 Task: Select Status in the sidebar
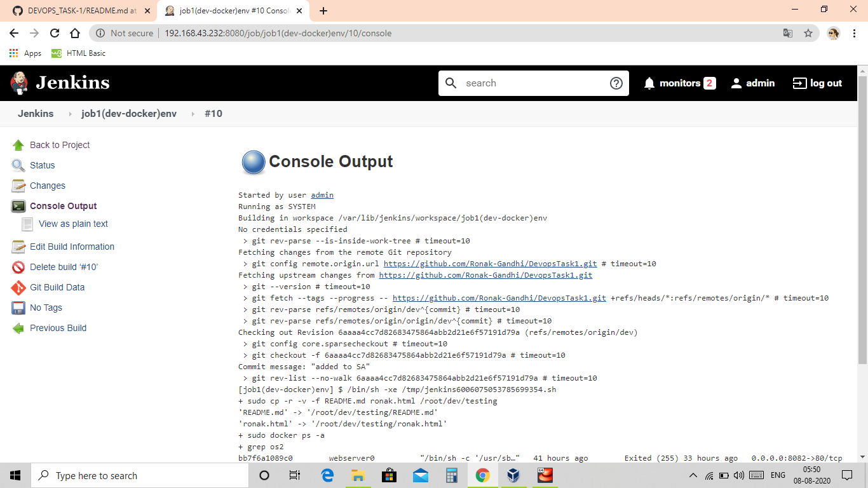(x=41, y=165)
